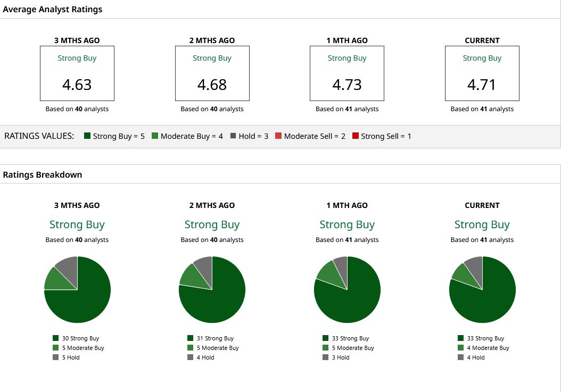Screen dimensions: 561x392
Task: Click the Average Analyst Ratings heading
Action: tap(53, 9)
